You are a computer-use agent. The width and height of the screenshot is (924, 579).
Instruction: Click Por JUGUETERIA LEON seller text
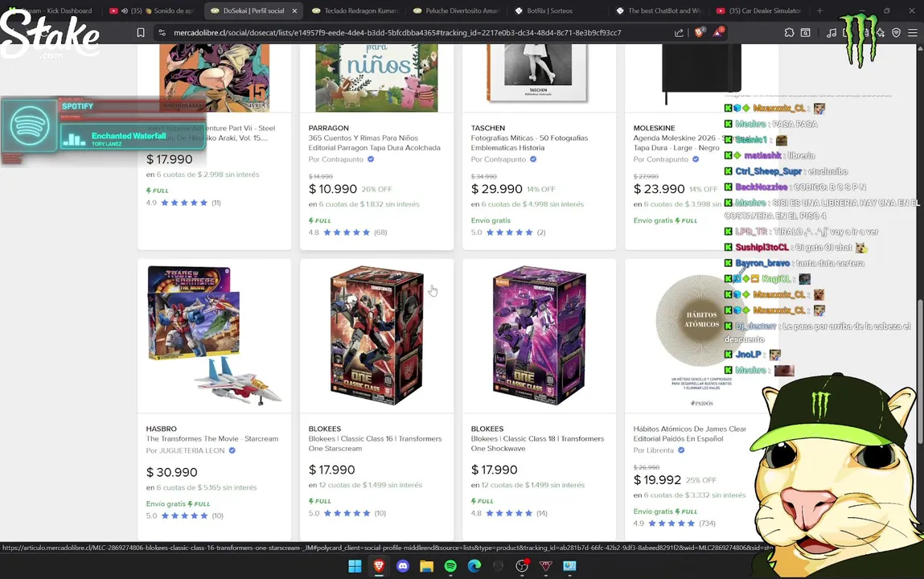pos(186,450)
